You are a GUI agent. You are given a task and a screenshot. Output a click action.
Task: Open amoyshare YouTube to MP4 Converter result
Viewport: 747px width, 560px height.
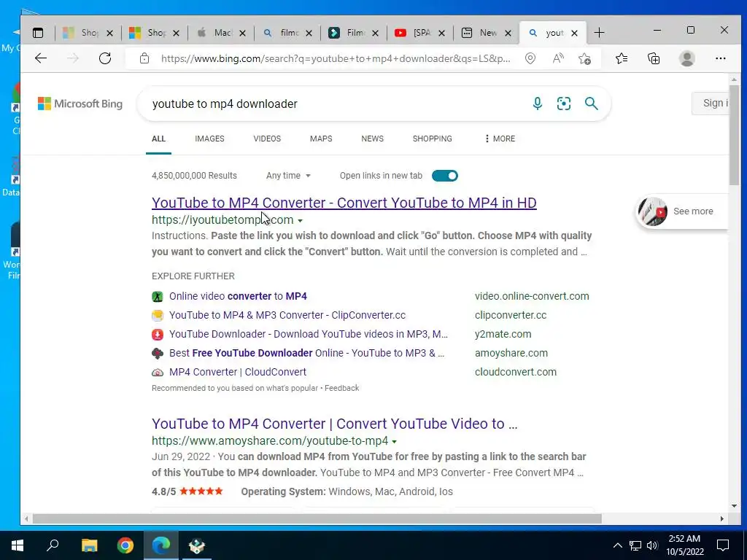click(x=334, y=424)
